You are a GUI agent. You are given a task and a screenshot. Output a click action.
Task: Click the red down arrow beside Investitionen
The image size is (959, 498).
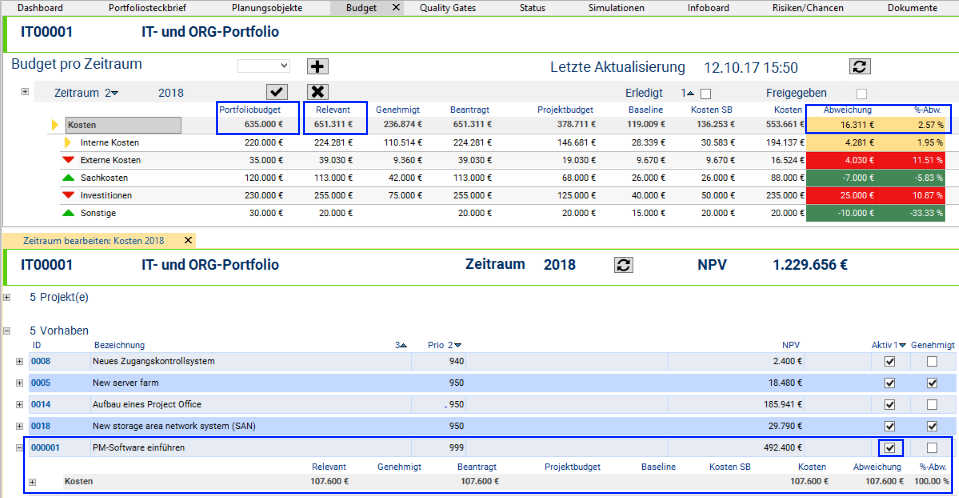[x=68, y=195]
